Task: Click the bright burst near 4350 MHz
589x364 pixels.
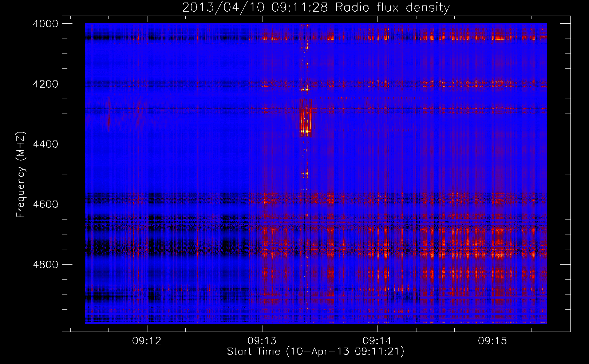Action: click(x=305, y=118)
